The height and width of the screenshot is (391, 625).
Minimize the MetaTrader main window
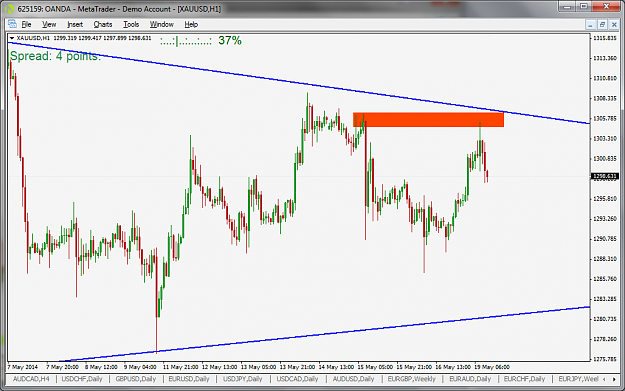point(567,6)
